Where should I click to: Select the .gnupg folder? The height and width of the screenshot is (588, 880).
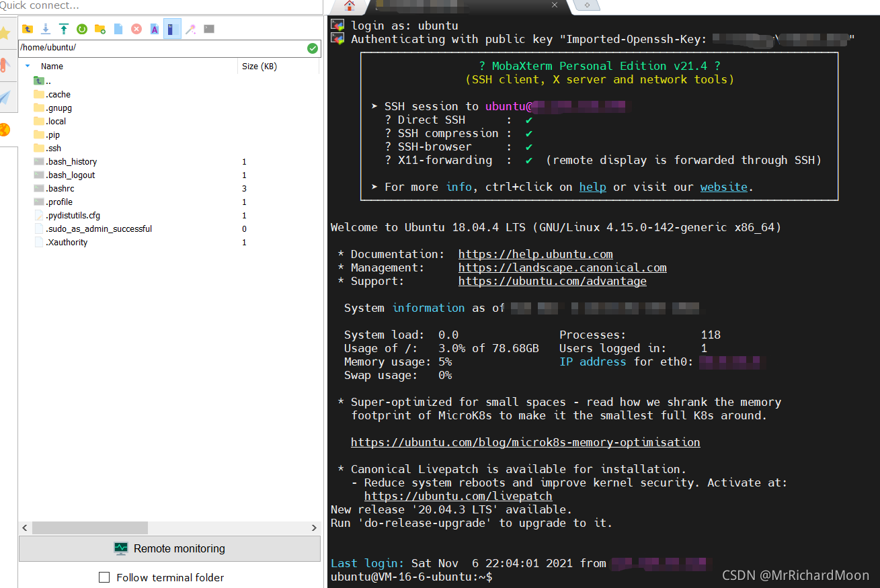pos(53,108)
